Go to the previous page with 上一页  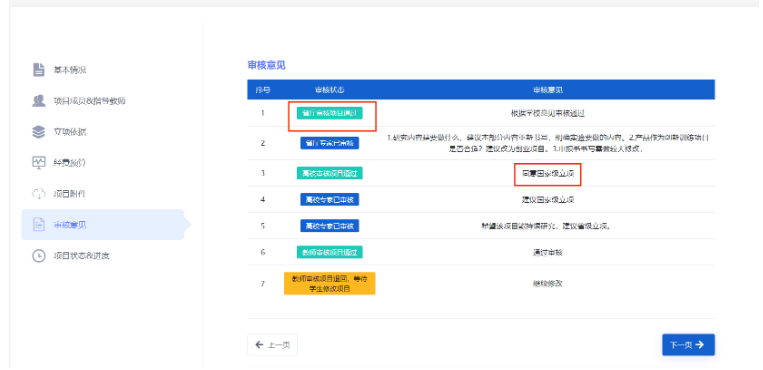272,345
